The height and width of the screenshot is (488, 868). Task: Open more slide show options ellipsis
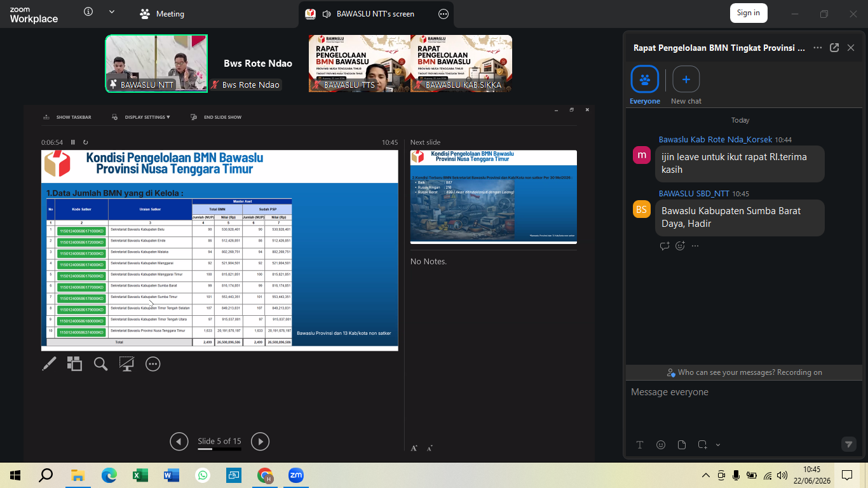[x=153, y=364]
